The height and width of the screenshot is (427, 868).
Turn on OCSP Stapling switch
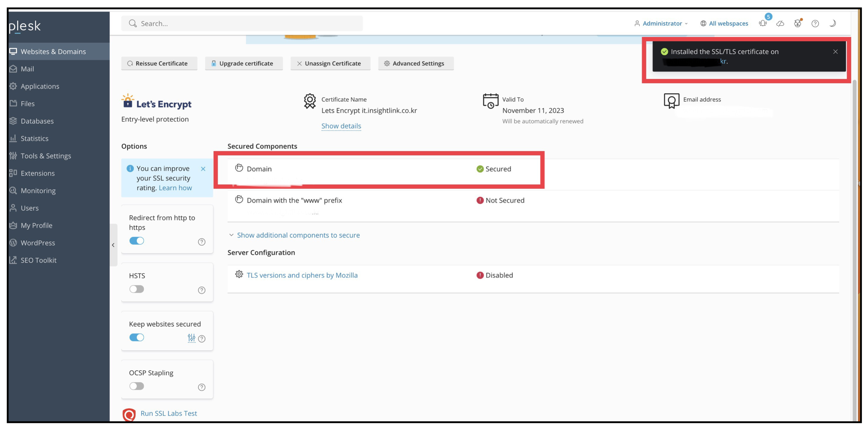click(136, 386)
